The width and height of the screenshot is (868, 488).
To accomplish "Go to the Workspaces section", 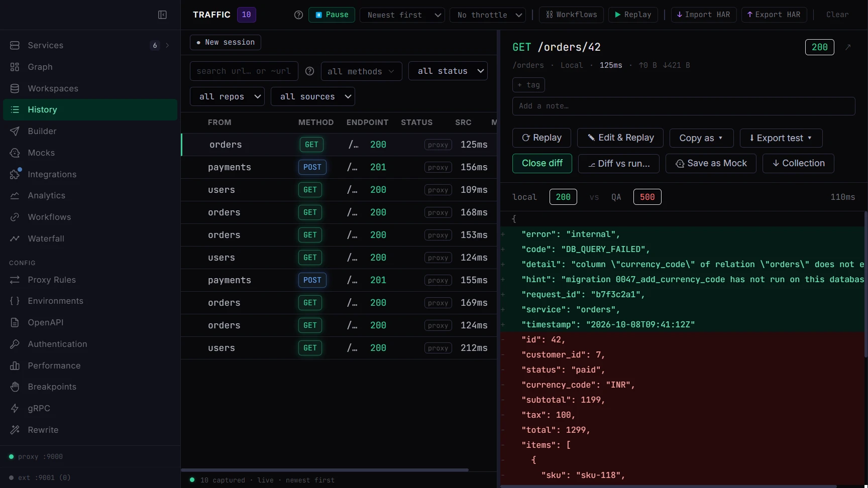I will point(53,88).
